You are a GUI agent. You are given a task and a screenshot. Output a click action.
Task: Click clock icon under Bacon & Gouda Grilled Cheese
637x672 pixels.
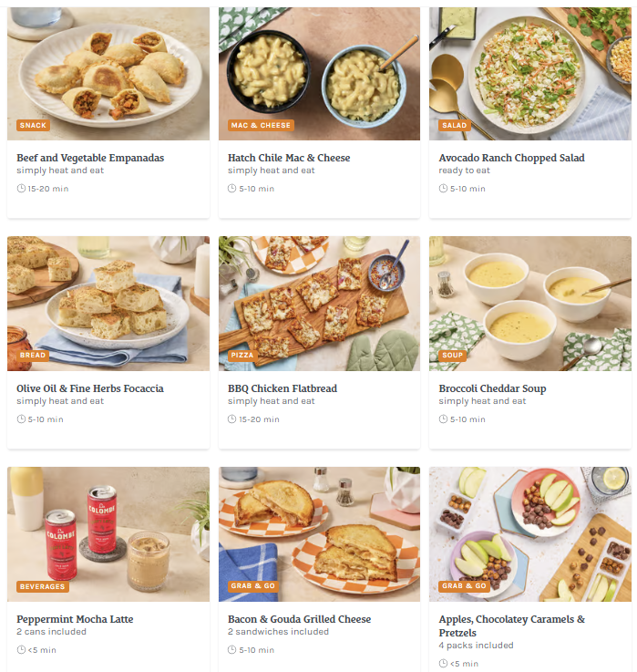coord(231,649)
